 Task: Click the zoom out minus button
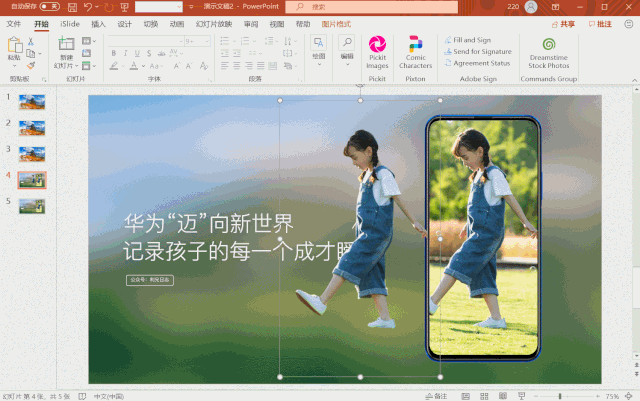536,396
